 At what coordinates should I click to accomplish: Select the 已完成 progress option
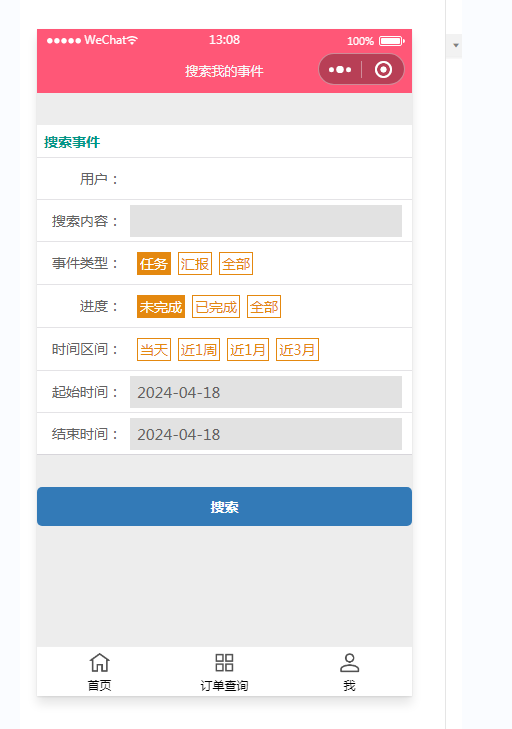(x=216, y=306)
